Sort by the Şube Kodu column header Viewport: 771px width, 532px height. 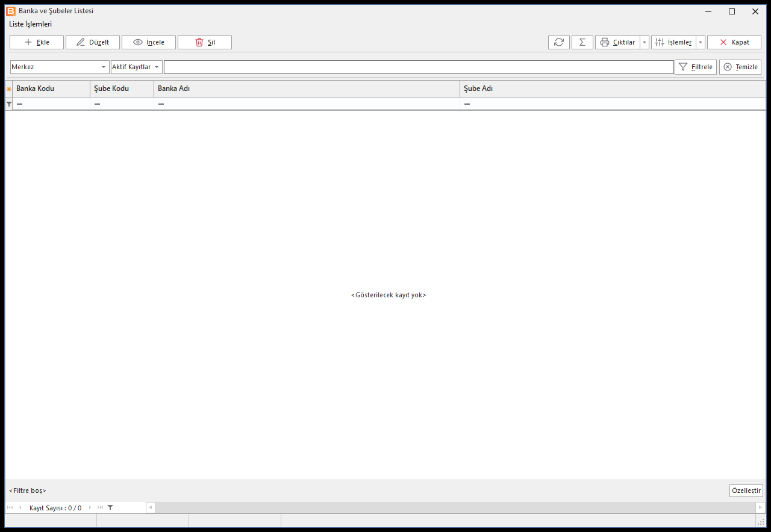coord(122,88)
